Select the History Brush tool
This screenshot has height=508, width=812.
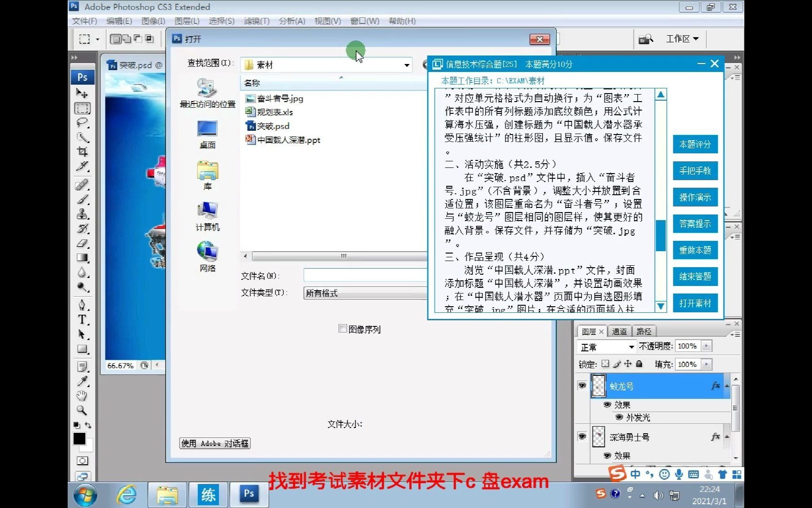(x=82, y=229)
